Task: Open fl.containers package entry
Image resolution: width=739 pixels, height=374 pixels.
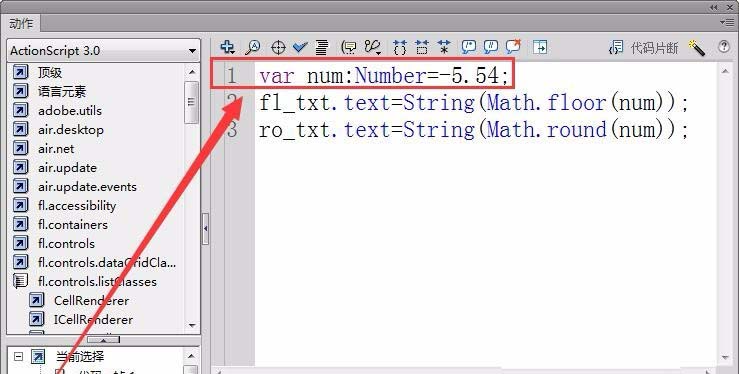Action: 73,225
